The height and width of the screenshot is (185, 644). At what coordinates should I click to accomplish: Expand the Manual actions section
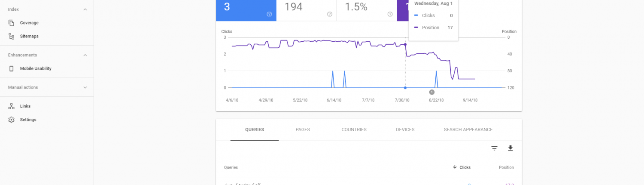tap(85, 87)
